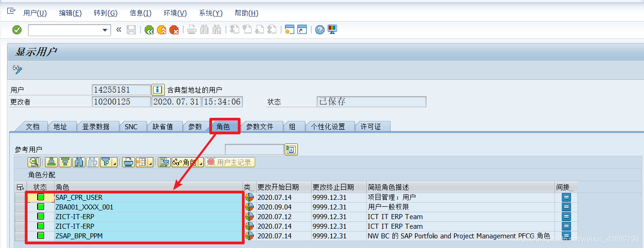Open Help via blue question mark icon
The height and width of the screenshot is (248, 644).
coord(320,30)
